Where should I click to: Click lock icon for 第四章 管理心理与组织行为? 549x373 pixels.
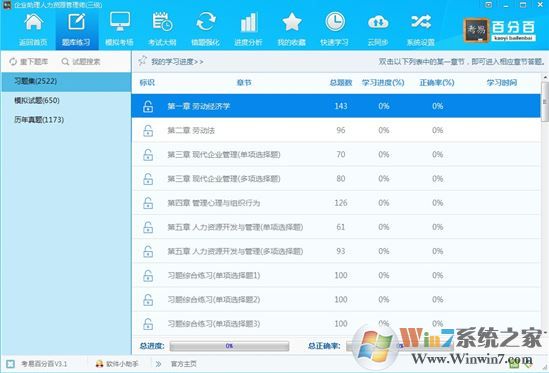click(148, 203)
